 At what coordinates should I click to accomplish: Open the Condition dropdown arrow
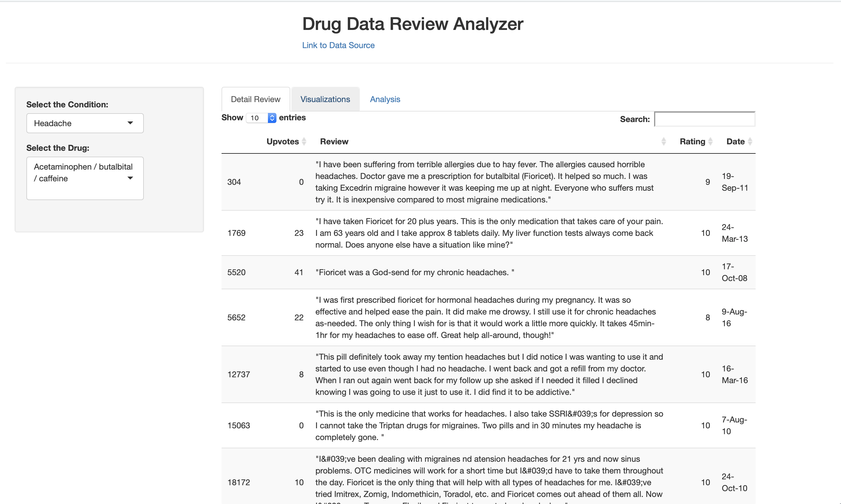point(130,123)
